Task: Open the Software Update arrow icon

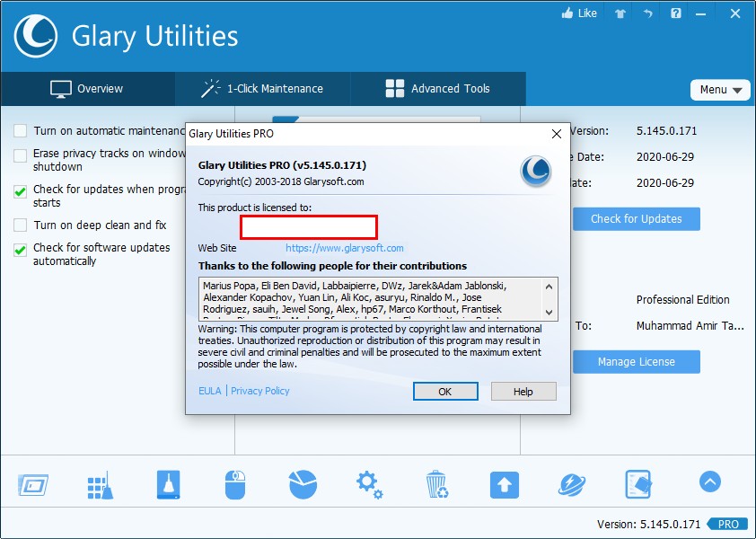Action: [505, 485]
